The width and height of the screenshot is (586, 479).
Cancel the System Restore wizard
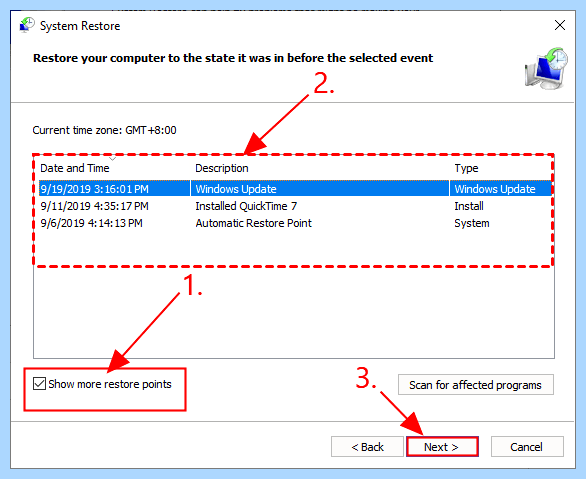(x=527, y=447)
